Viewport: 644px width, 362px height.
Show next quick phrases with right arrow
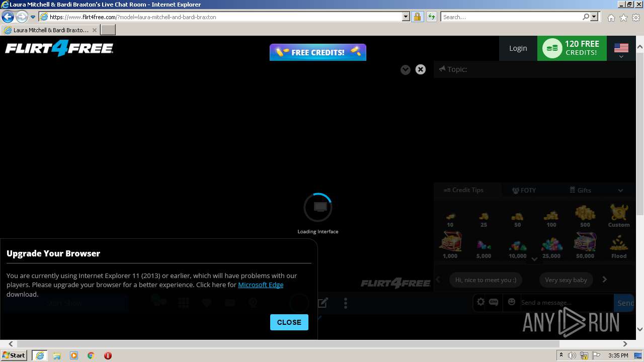pyautogui.click(x=605, y=280)
